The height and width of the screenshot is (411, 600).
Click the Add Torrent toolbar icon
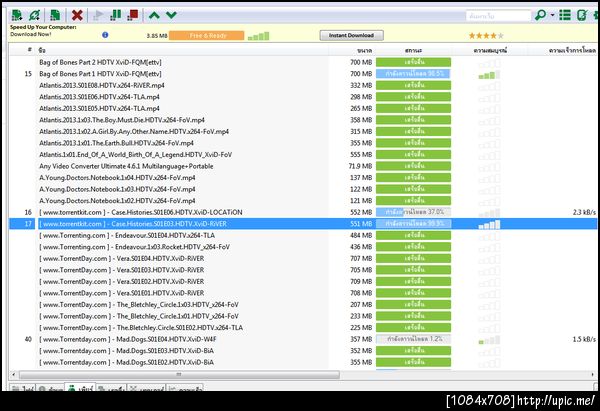16,15
